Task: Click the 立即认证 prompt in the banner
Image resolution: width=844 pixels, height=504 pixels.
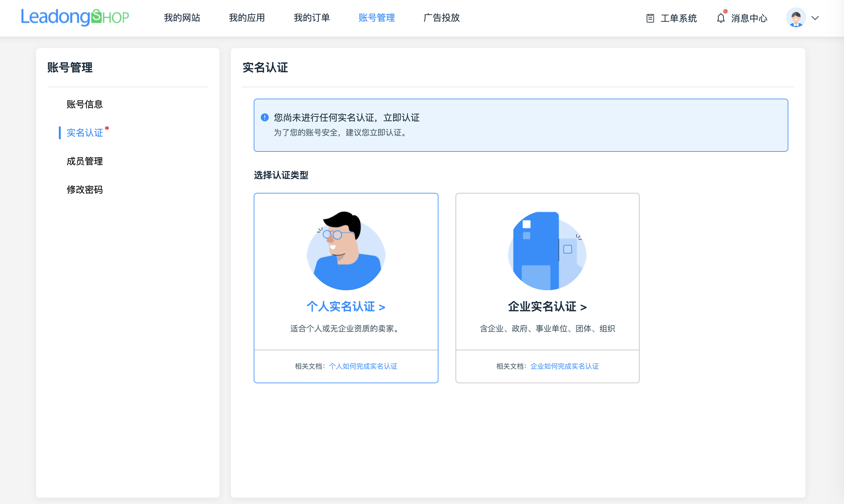Action: coord(403,118)
